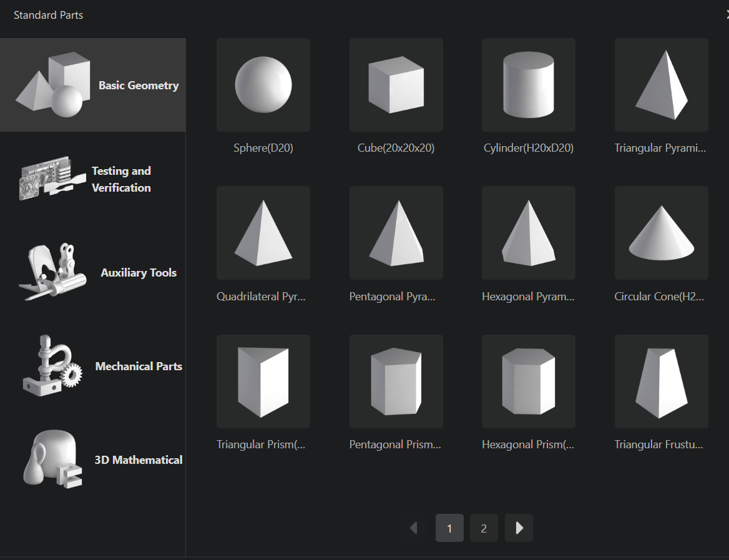Pick the Triangular Prism part
The width and height of the screenshot is (729, 560).
263,381
